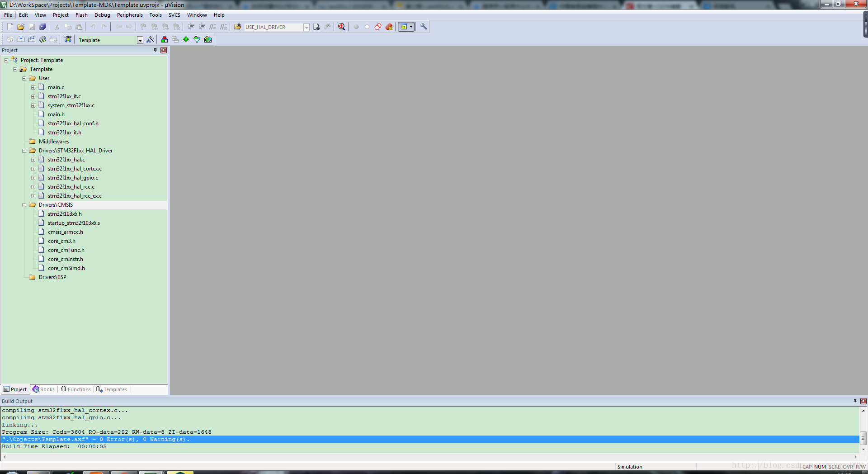The width and height of the screenshot is (868, 474).
Task: Open Manage Project Items colored blocks icon
Action: (x=165, y=39)
